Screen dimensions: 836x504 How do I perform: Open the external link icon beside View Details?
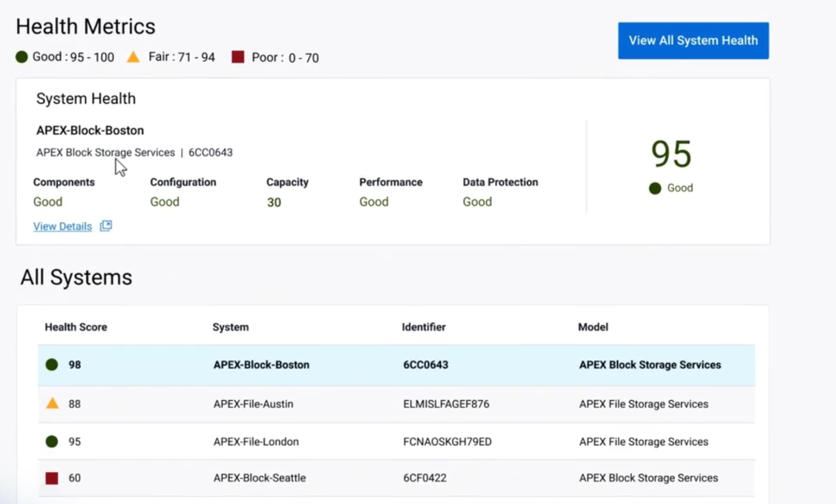106,225
